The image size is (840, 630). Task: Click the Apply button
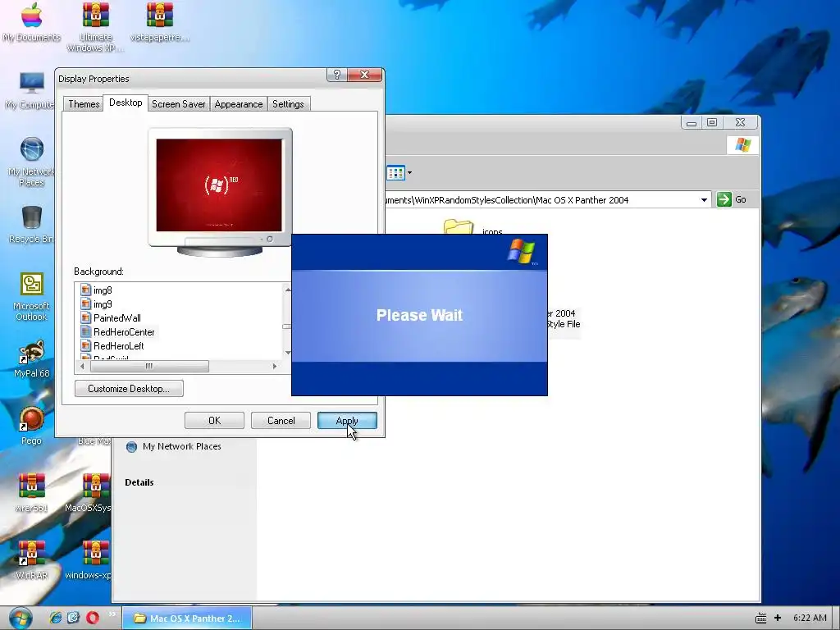(347, 421)
